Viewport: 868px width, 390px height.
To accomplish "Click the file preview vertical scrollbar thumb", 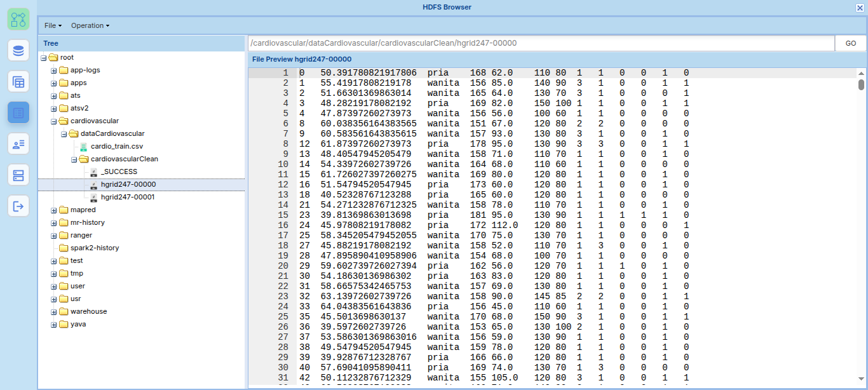I will (861, 84).
